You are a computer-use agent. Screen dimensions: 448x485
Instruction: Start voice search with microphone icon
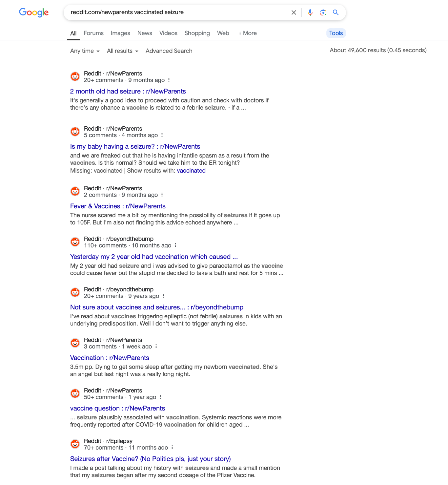[310, 12]
